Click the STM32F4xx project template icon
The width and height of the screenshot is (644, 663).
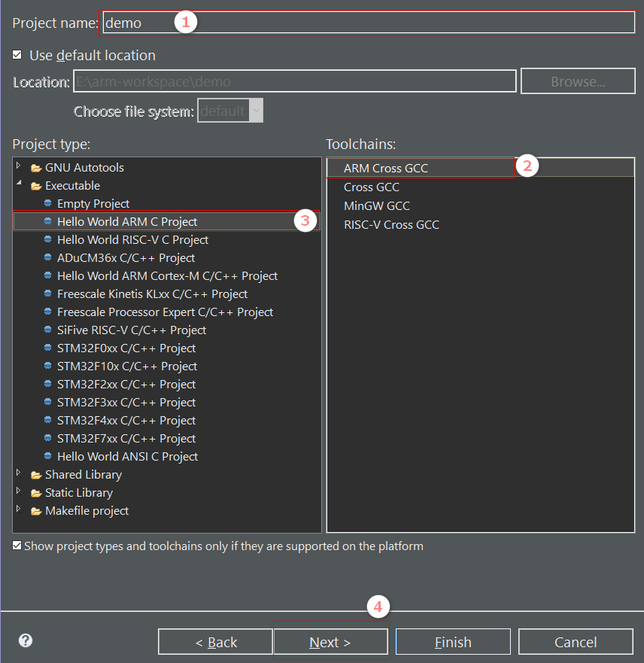pos(48,420)
